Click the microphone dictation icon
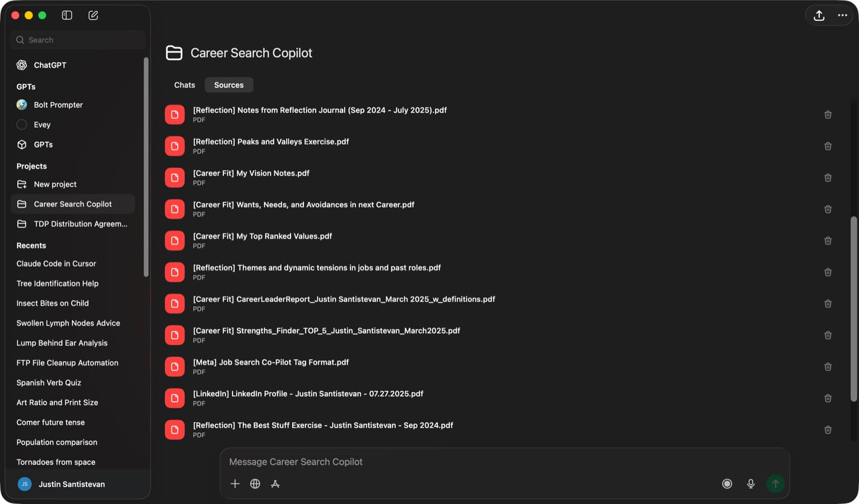This screenshot has width=859, height=504. click(751, 484)
